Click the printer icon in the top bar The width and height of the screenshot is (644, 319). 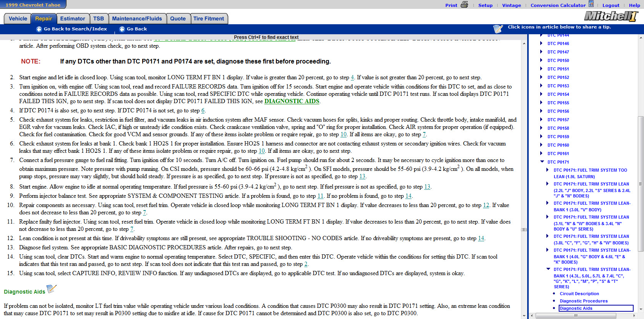[464, 5]
